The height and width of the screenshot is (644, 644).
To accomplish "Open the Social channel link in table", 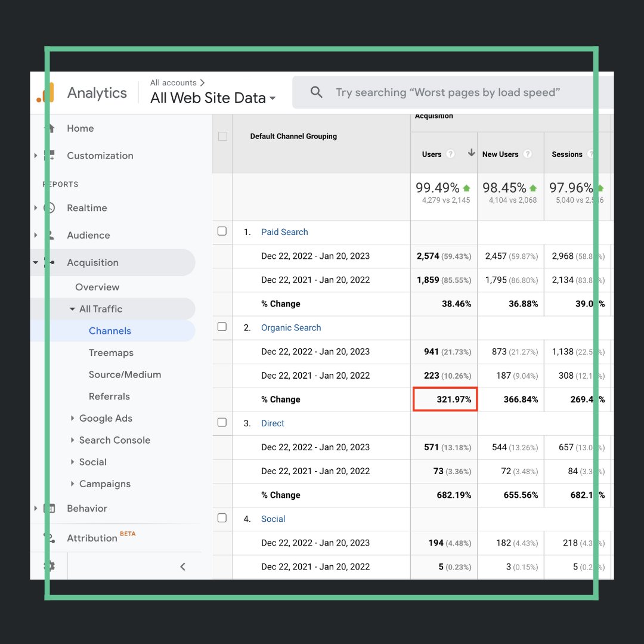I will (273, 519).
